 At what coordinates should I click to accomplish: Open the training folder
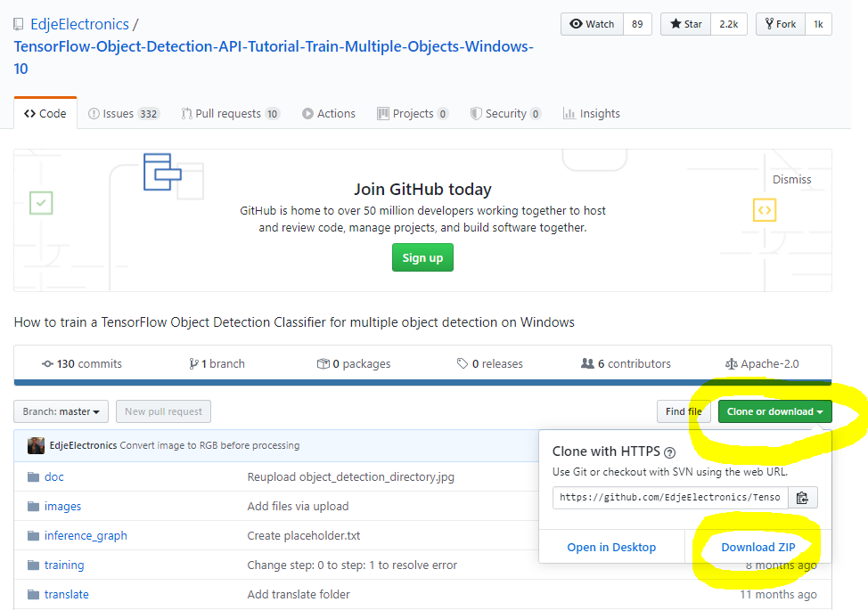64,565
